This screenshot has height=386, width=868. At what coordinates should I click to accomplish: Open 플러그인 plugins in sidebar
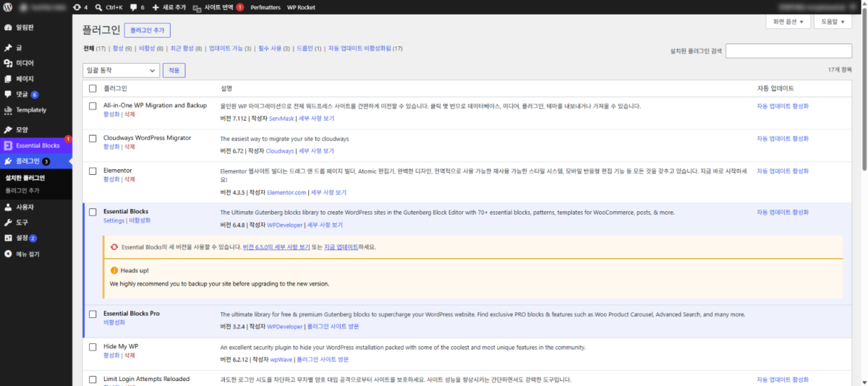click(36, 161)
